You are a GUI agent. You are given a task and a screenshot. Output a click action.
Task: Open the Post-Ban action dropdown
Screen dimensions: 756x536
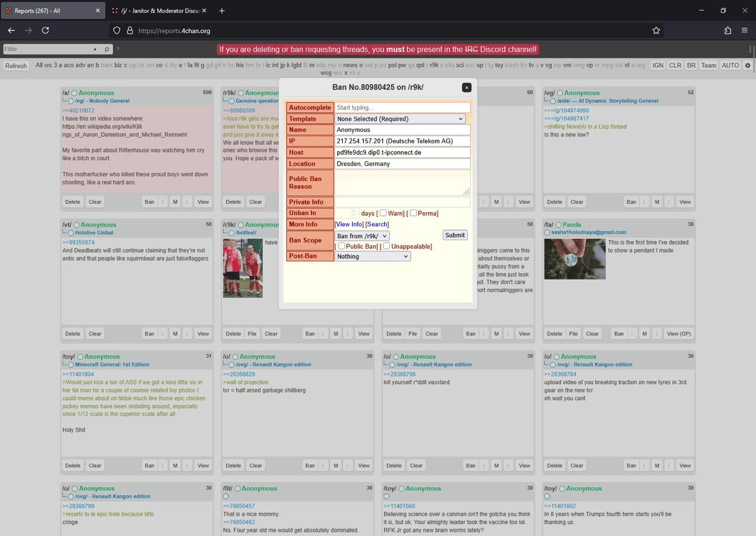click(372, 256)
